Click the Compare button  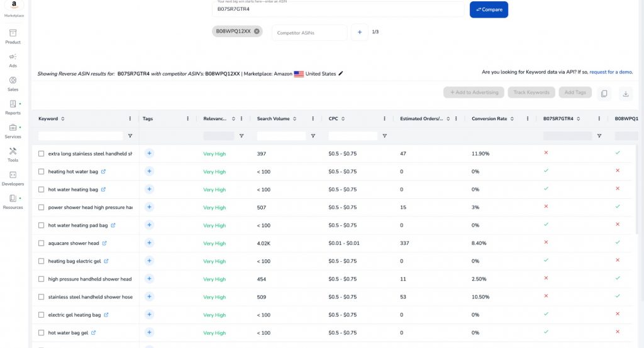[x=489, y=9]
